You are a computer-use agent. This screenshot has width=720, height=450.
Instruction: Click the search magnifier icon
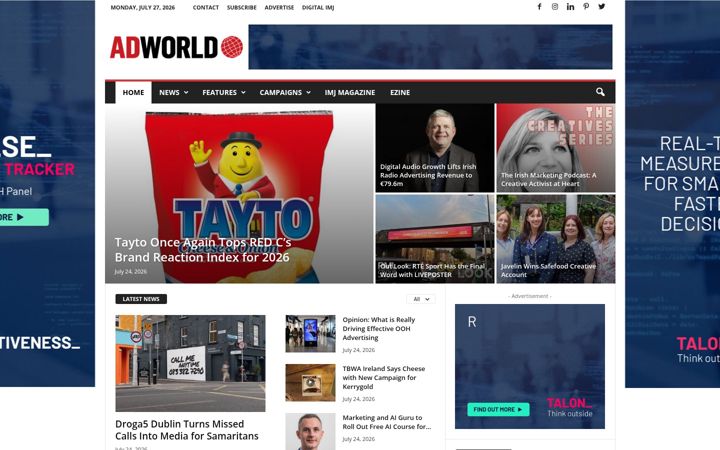click(600, 92)
